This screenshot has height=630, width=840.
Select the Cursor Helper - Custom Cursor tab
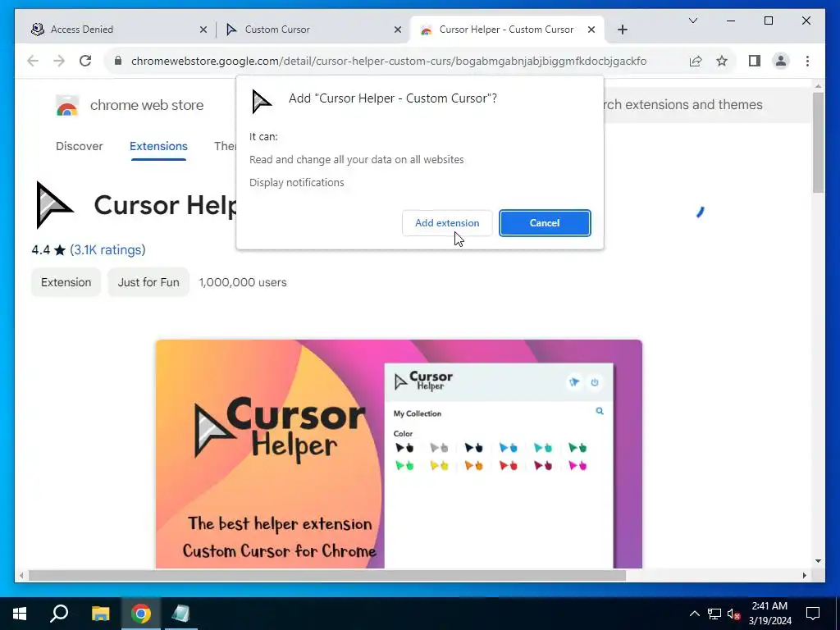tap(505, 30)
